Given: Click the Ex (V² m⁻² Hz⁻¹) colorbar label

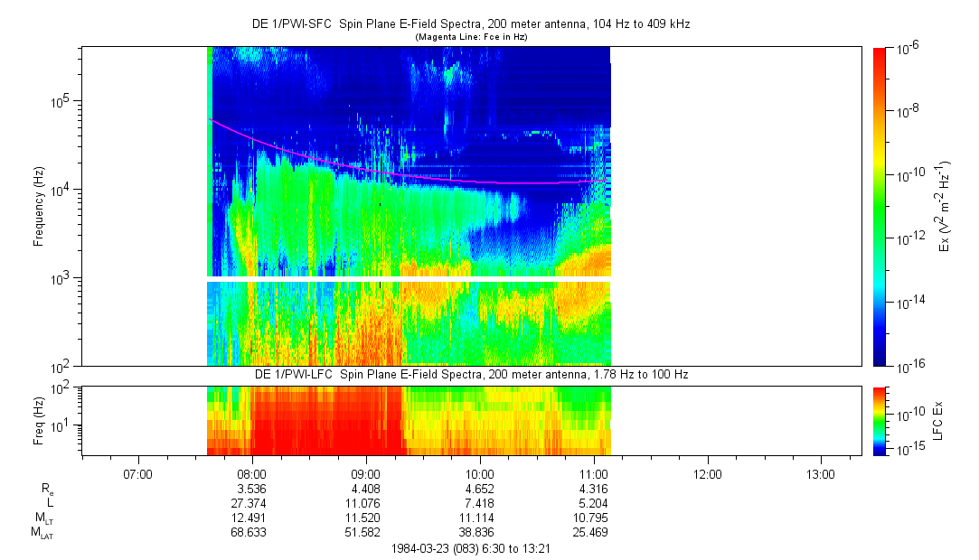Looking at the screenshot, I should (x=946, y=207).
